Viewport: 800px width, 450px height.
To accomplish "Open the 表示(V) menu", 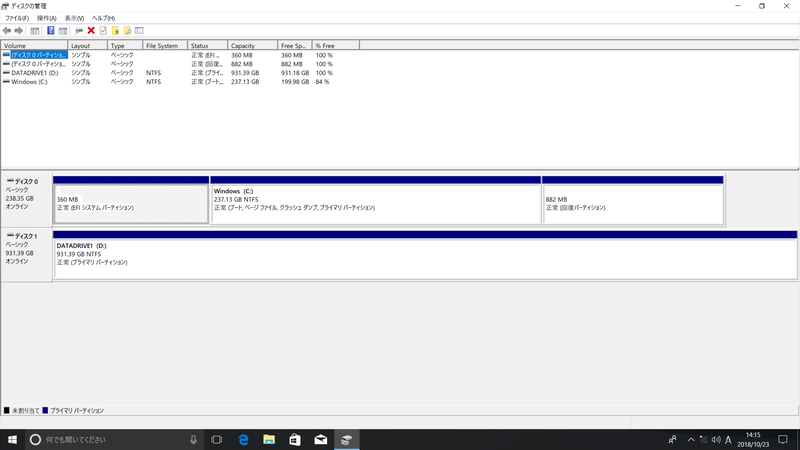I will click(74, 18).
